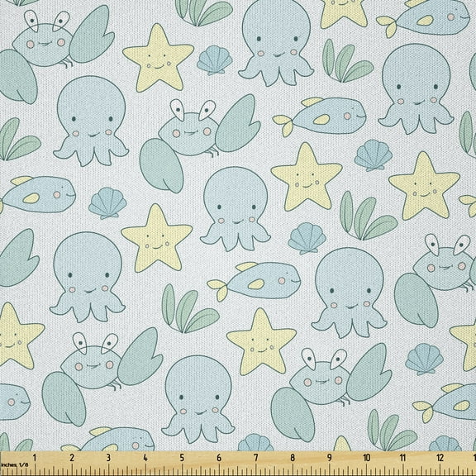Click the number 8 on the ruler
Viewport: 476px width, 476px height.
293,458
